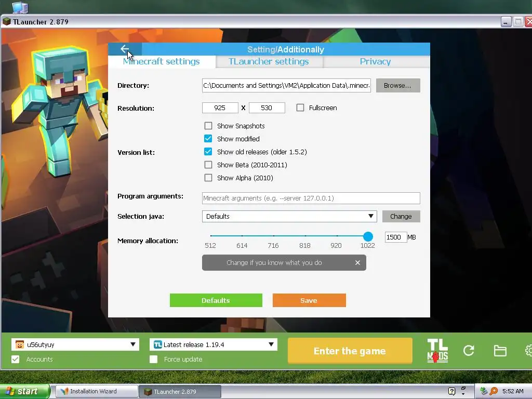Click the Program arguments field
The image size is (532, 399).
tap(311, 198)
